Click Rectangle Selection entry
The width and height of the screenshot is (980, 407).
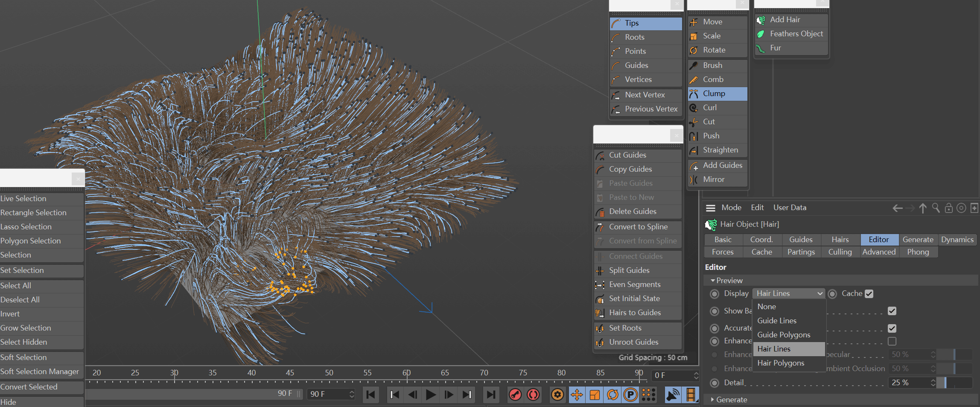click(41, 213)
